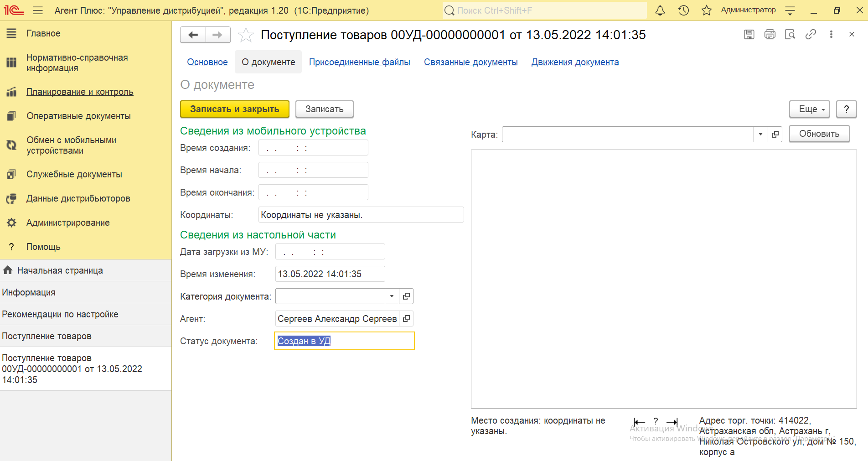Open Категория документа item window icon
The height and width of the screenshot is (461, 868).
[x=406, y=296]
